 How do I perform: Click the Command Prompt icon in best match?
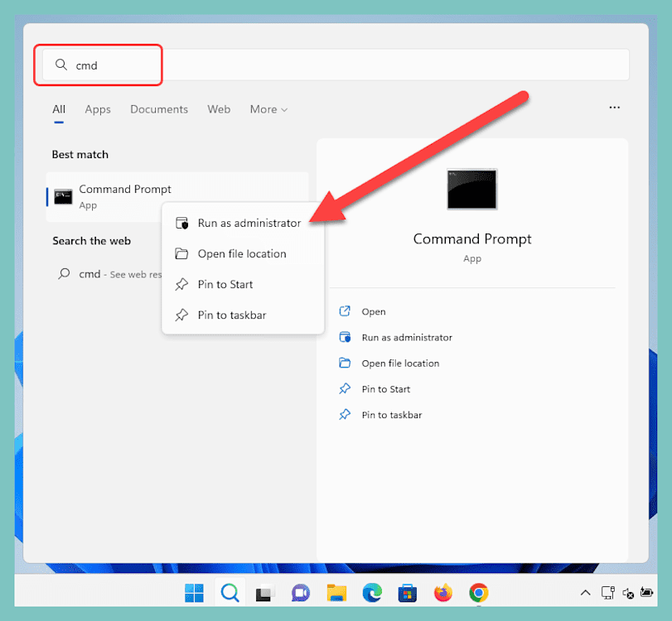(x=63, y=196)
